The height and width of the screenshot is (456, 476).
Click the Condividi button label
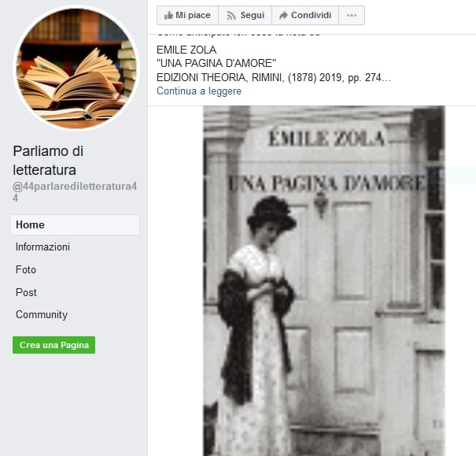tap(311, 15)
